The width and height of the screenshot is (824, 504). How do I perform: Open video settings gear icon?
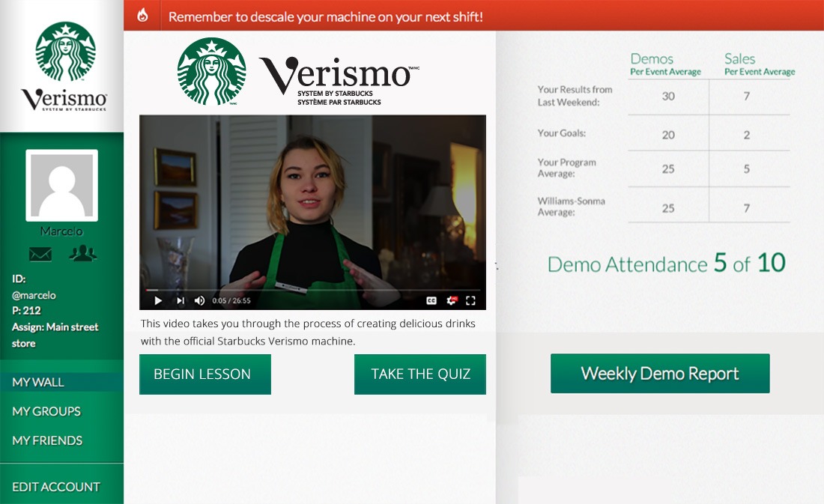pyautogui.click(x=452, y=300)
